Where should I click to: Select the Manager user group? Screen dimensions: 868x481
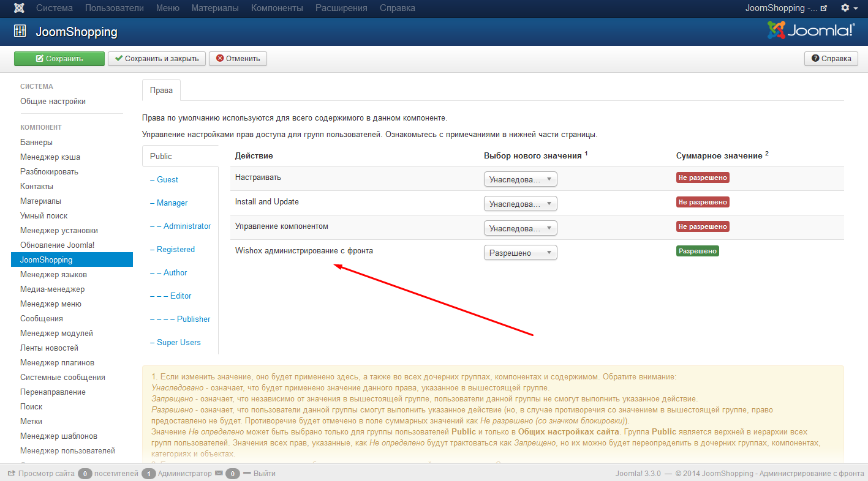click(168, 203)
